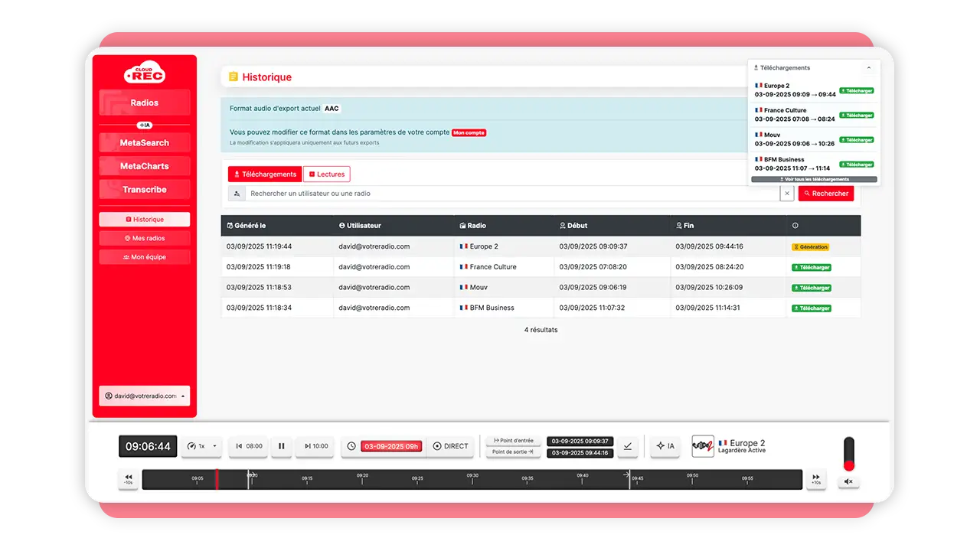Viewport: 980px width, 551px height.
Task: Mute audio with the speaker icon
Action: click(x=848, y=482)
